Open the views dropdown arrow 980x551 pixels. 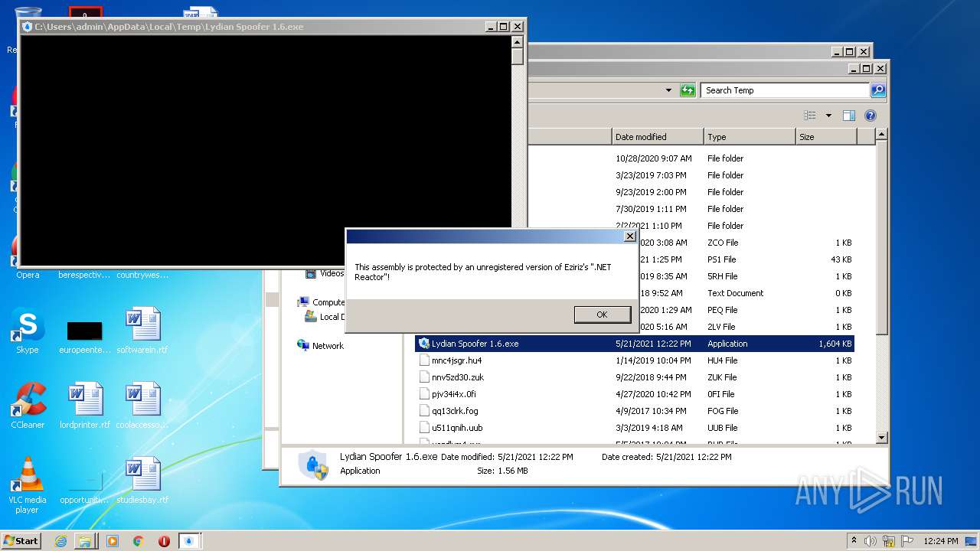point(828,116)
